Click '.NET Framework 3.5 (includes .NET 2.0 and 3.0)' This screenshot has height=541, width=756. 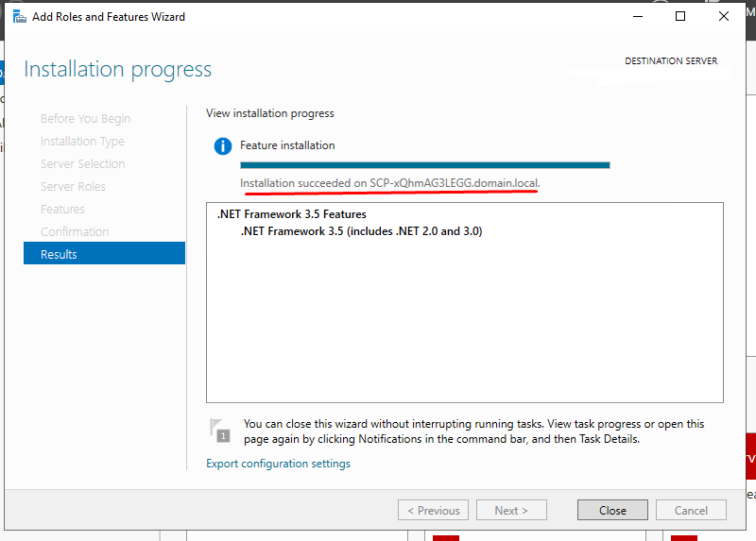(x=362, y=231)
